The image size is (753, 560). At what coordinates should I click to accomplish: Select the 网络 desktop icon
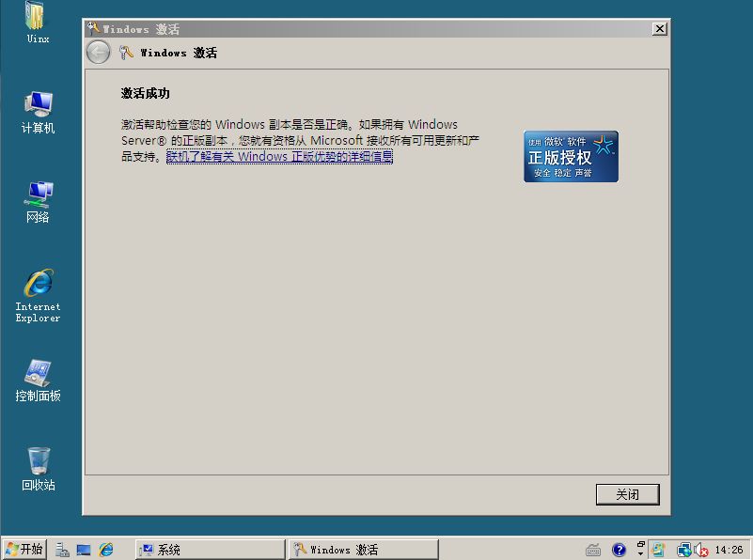click(38, 202)
